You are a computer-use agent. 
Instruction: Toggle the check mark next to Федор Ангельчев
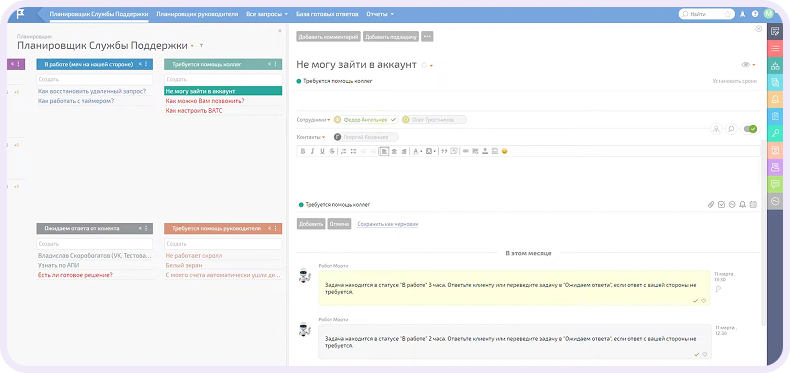click(393, 120)
